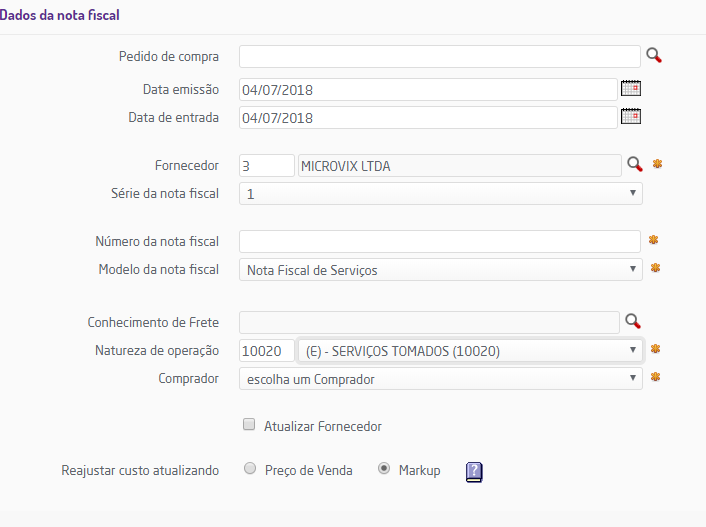Click the Data emissão date field

(x=428, y=90)
